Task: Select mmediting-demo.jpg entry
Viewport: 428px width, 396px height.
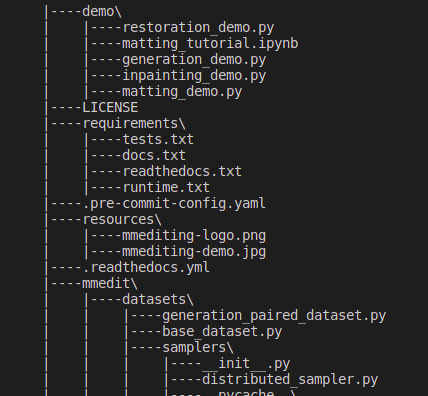Action: coord(194,252)
